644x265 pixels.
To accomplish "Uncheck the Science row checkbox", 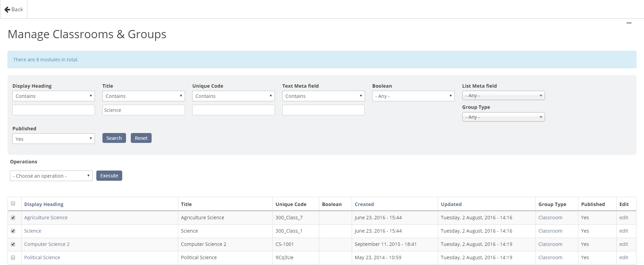I will [13, 231].
